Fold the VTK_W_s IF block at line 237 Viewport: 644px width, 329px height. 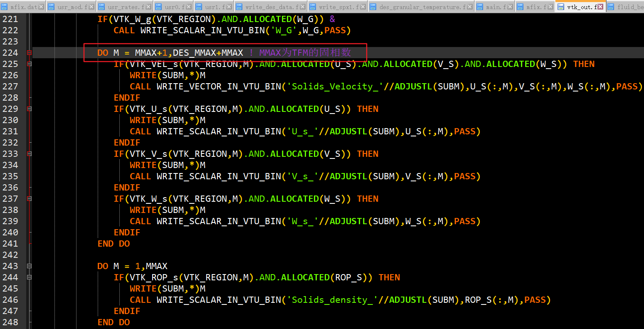[29, 199]
